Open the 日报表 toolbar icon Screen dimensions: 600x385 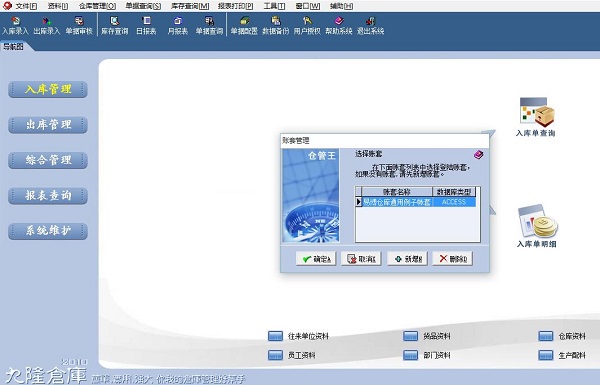point(146,25)
